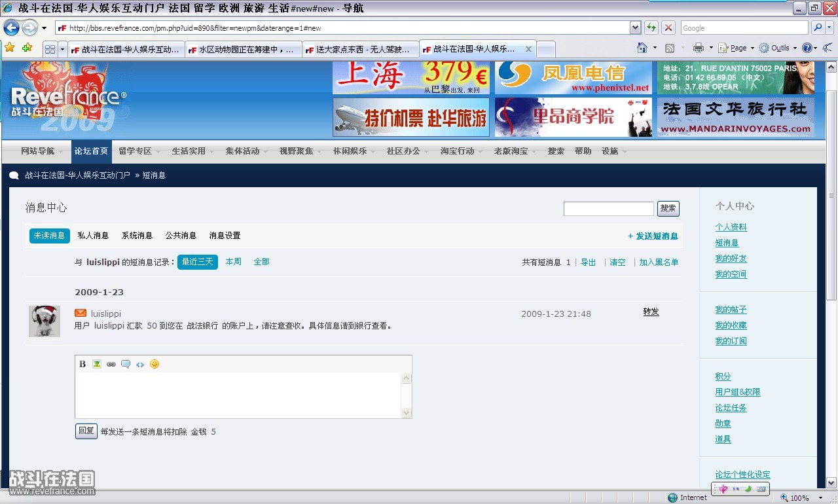The width and height of the screenshot is (838, 504).
Task: Refresh the page with the green reload icon
Action: [x=651, y=28]
